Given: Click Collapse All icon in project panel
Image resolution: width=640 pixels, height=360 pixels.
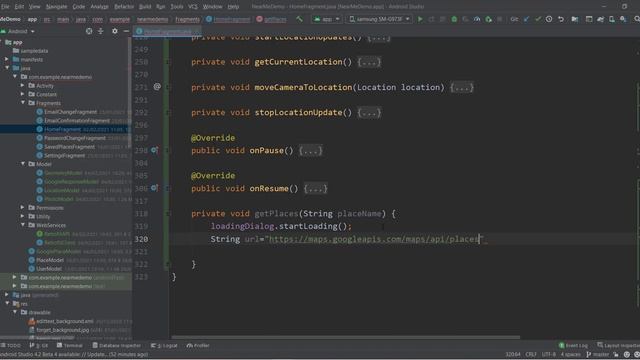Looking at the screenshot, I should pos(100,31).
